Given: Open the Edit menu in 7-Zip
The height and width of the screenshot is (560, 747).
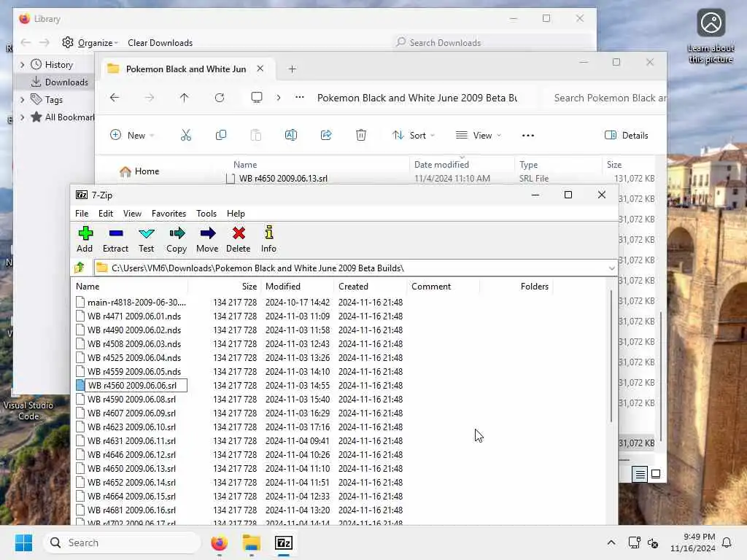Looking at the screenshot, I should pos(106,214).
